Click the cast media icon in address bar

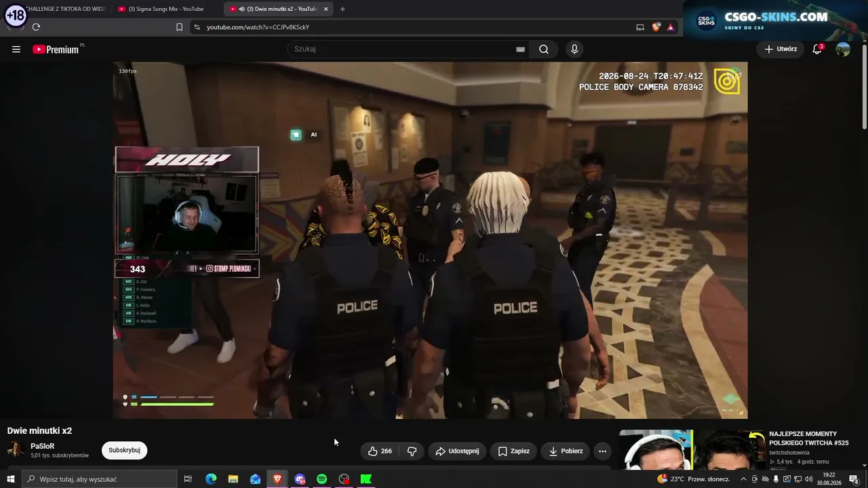[x=640, y=27]
